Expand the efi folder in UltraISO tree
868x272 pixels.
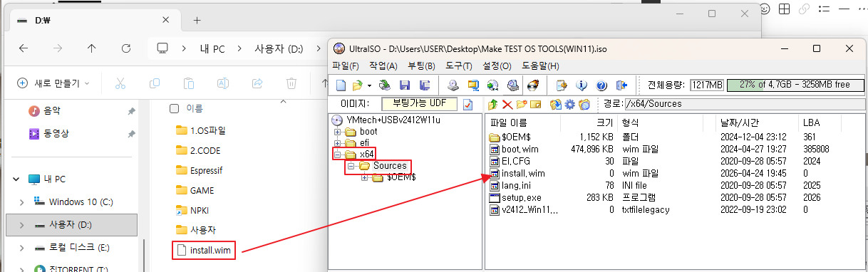pos(337,143)
